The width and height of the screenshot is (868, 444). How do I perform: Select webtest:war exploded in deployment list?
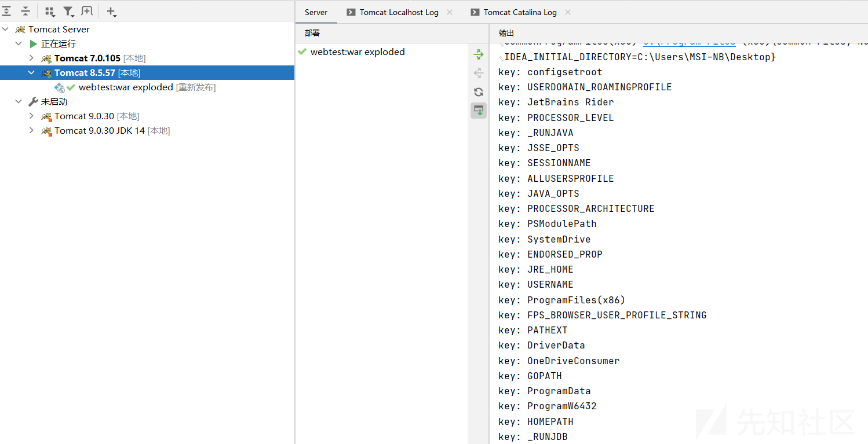[358, 52]
